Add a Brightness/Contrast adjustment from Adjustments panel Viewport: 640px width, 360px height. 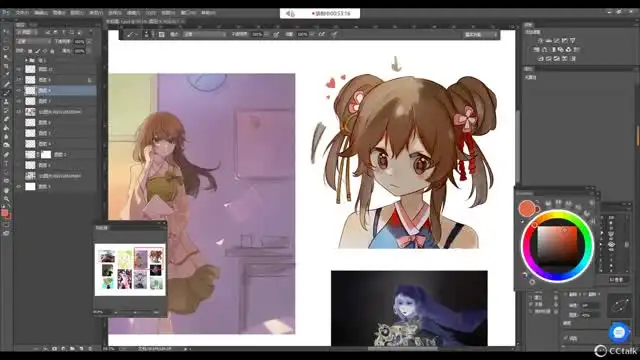(x=540, y=41)
